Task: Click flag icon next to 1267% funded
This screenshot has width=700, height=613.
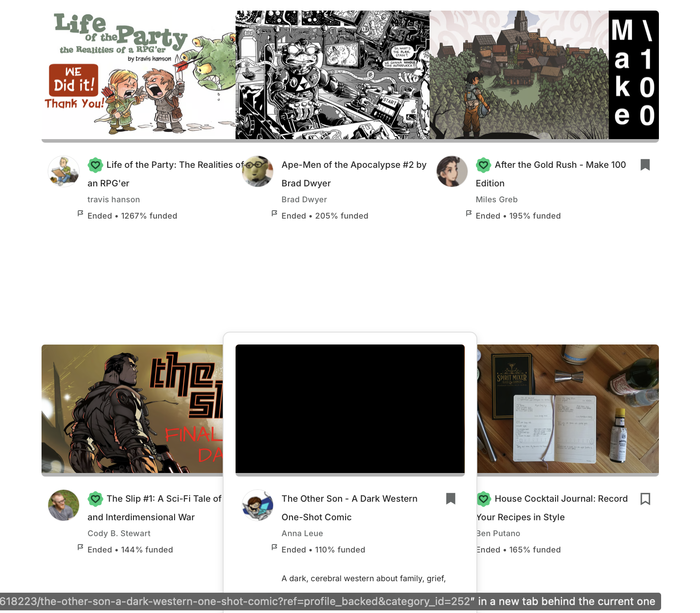Action: [80, 213]
